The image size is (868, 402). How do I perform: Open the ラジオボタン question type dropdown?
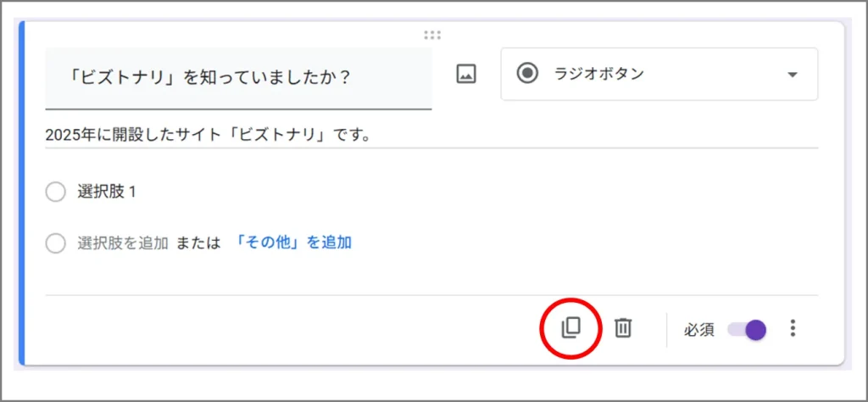pos(659,75)
